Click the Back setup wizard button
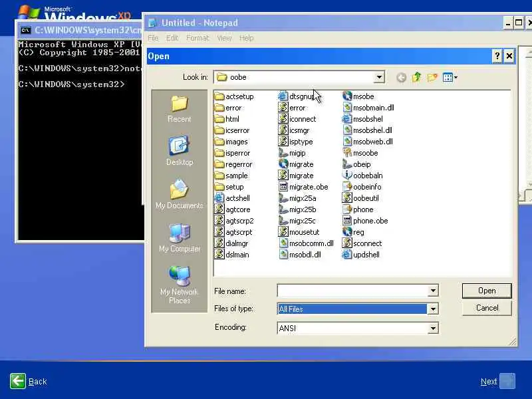 [x=29, y=381]
